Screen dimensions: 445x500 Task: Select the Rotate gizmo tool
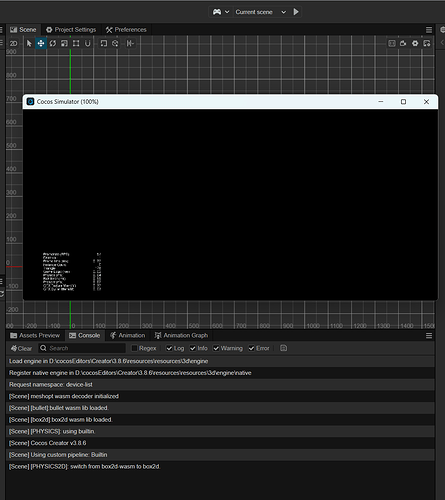pyautogui.click(x=53, y=43)
